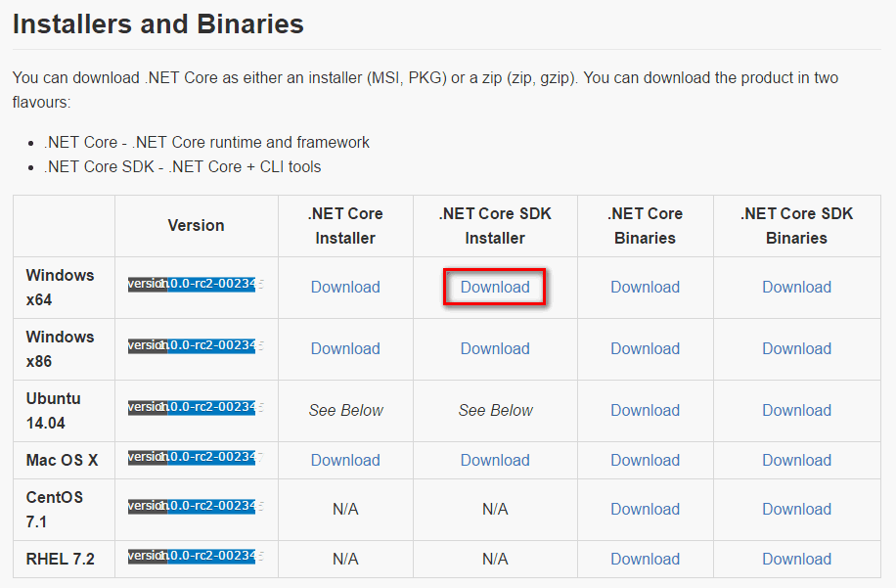Image resolution: width=896 pixels, height=588 pixels.
Task: Download .NET Core Binaries for Ubuntu 14.04
Action: [x=645, y=410]
